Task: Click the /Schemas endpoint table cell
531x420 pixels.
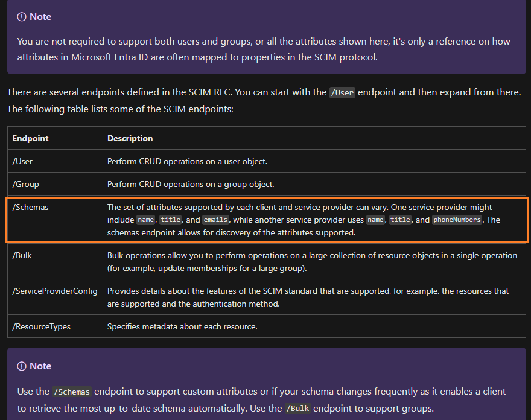Action: tap(55, 220)
